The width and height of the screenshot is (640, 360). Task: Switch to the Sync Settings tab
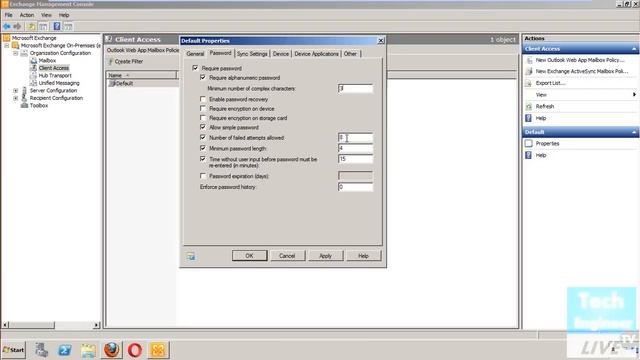pyautogui.click(x=252, y=54)
